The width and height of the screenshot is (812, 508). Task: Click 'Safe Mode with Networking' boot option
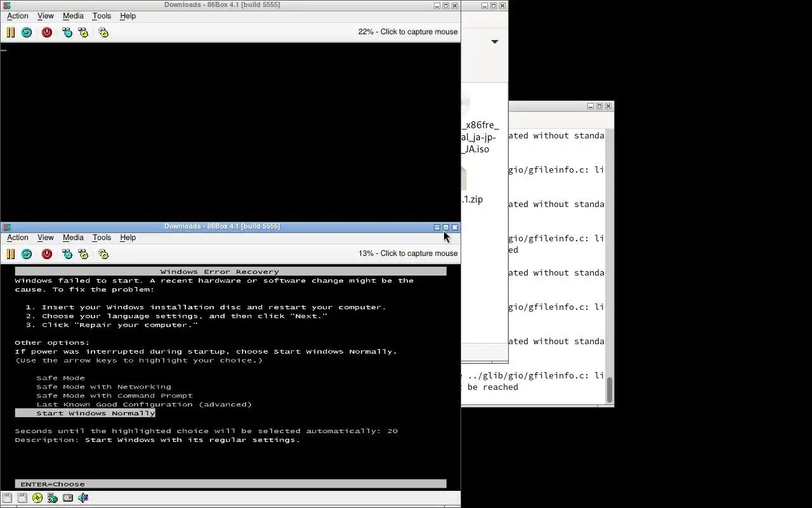[103, 387]
